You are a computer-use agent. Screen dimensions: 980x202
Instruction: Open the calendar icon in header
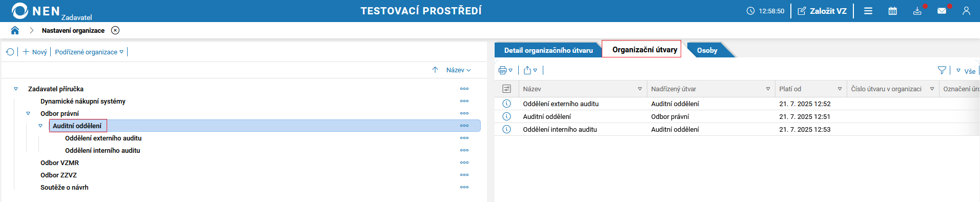892,11
